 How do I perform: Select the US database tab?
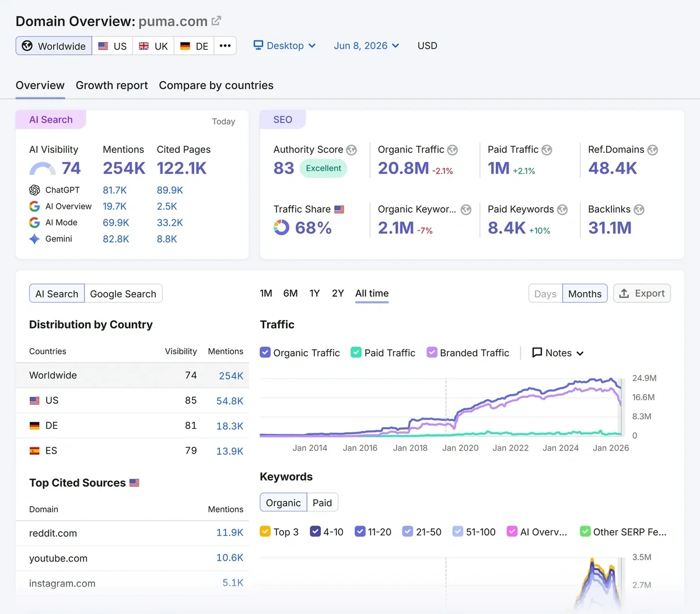pos(112,45)
